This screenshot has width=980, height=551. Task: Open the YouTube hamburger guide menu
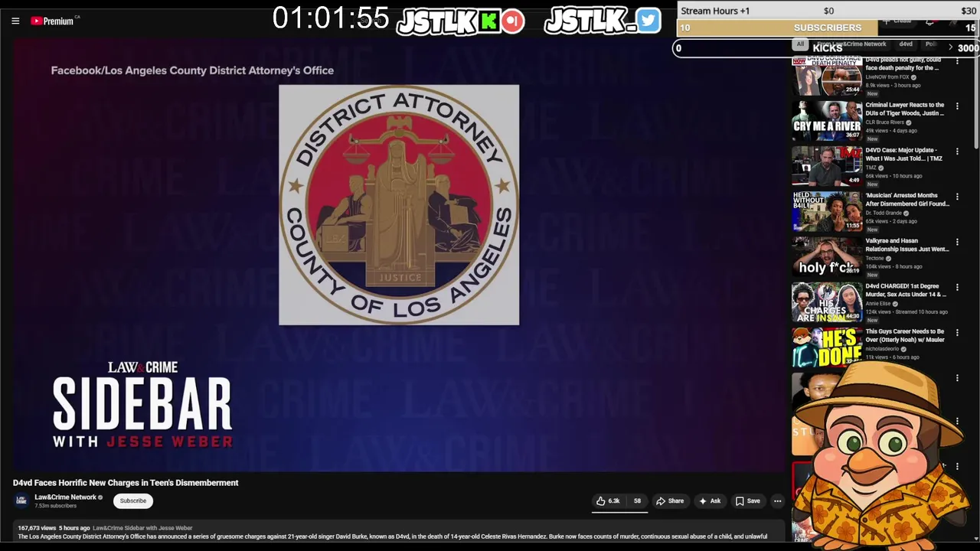click(x=15, y=21)
